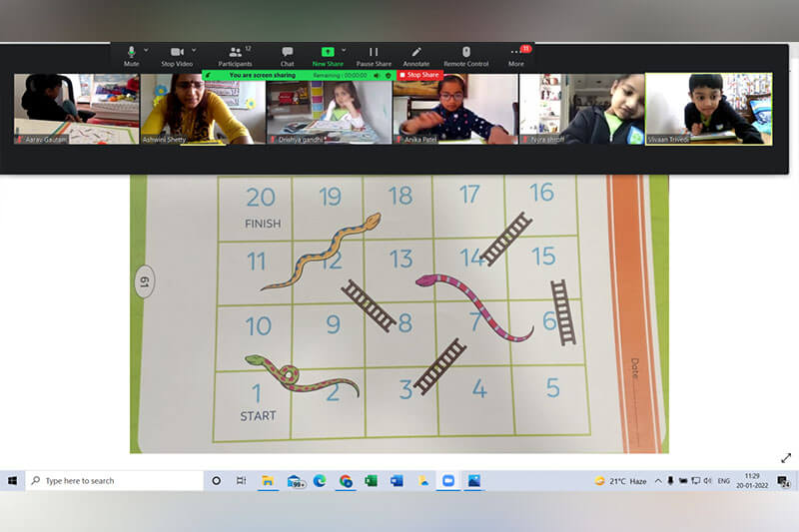Viewport: 799px width, 532px height.
Task: Open Photos app on taskbar
Action: pyautogui.click(x=473, y=480)
